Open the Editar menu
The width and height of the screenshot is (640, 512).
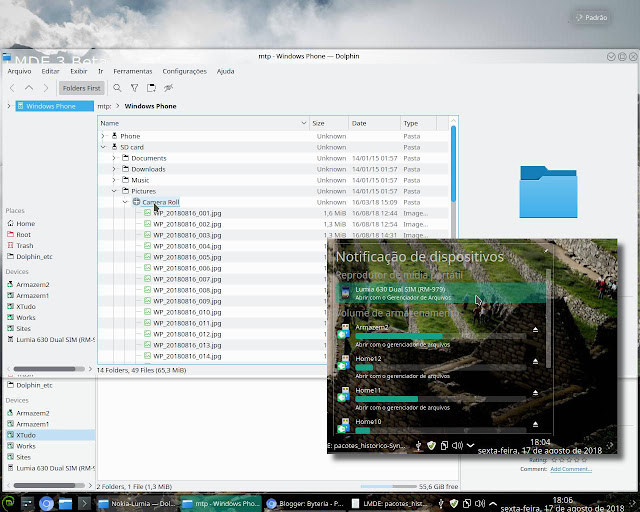tap(50, 71)
